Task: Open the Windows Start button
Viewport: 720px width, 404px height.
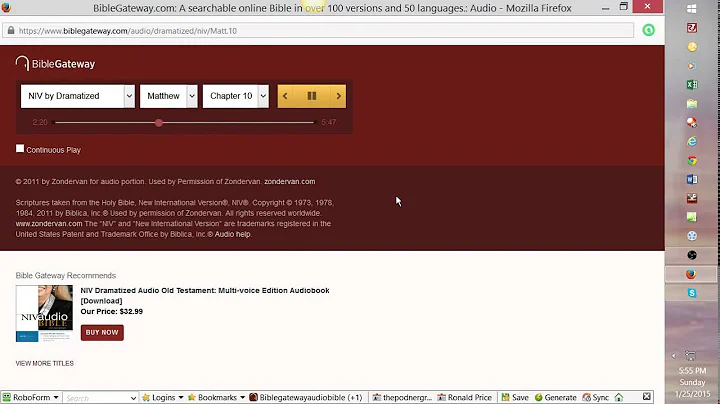Action: (x=692, y=9)
